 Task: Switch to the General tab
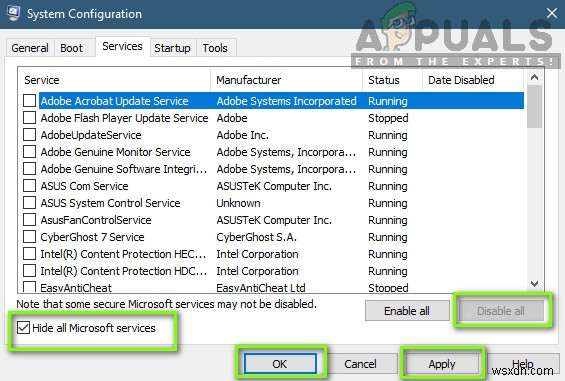30,48
